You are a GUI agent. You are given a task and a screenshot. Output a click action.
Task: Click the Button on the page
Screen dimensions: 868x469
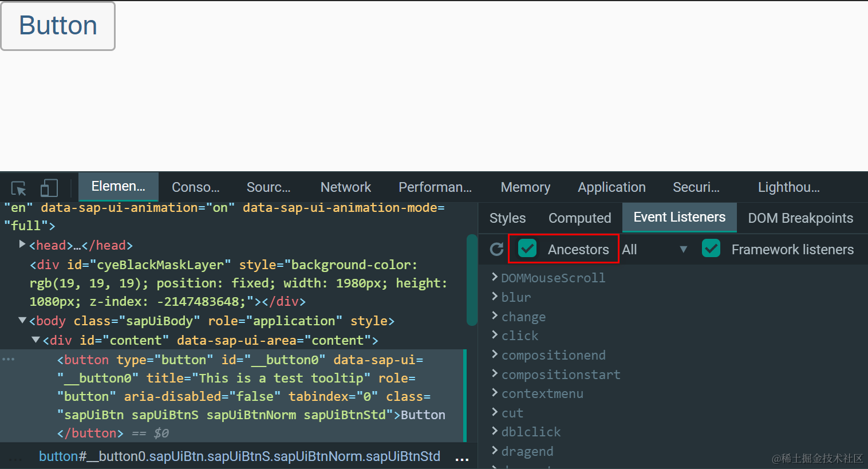(58, 26)
